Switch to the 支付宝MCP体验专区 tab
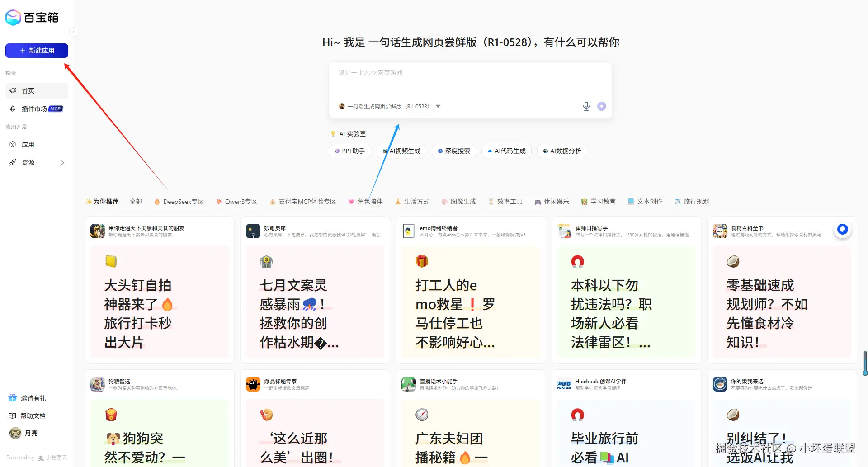This screenshot has width=868, height=467. pyautogui.click(x=303, y=202)
